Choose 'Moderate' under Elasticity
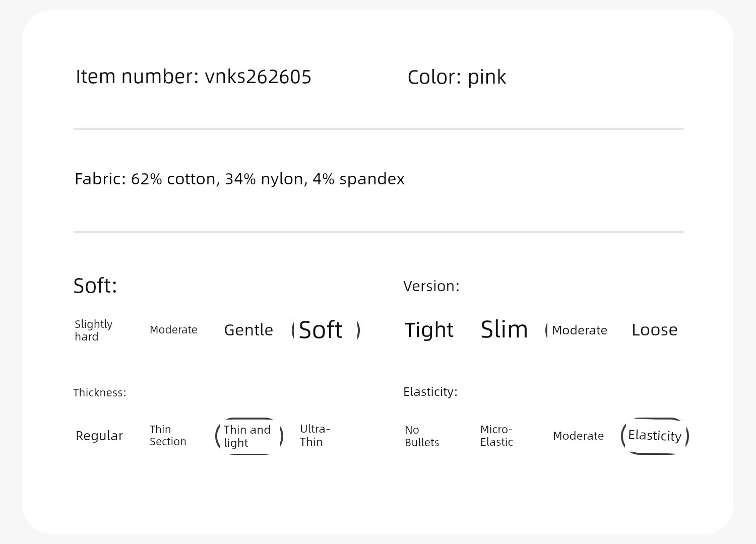Image resolution: width=756 pixels, height=544 pixels. pos(578,436)
